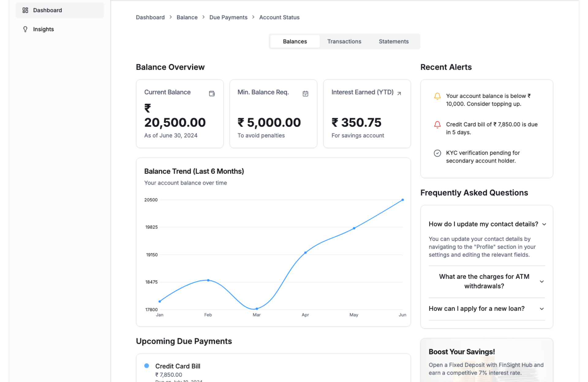Click Dashboard in the breadcrumb trail
Screen dimensions: 588x382
(x=150, y=17)
